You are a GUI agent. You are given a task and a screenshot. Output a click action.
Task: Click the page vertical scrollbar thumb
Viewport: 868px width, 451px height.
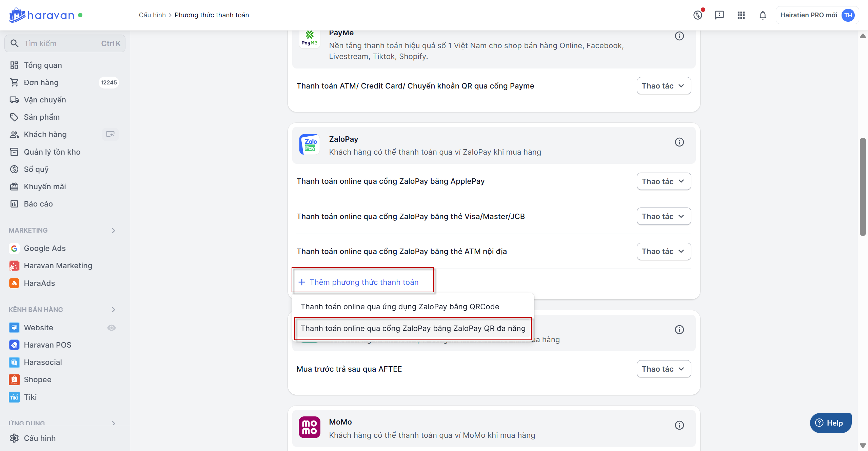click(x=863, y=187)
